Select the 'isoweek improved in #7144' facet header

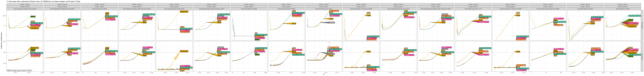coord(473,9)
